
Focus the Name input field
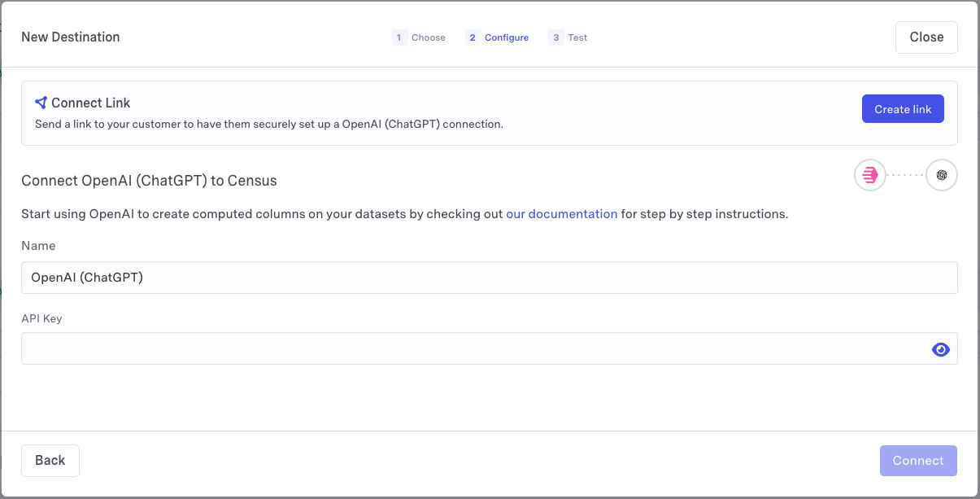pyautogui.click(x=489, y=278)
